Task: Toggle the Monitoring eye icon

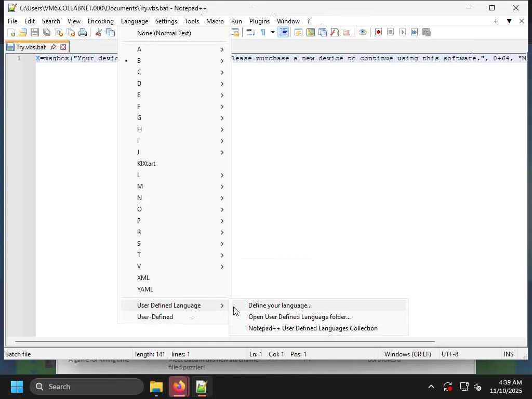Action: coord(362,32)
